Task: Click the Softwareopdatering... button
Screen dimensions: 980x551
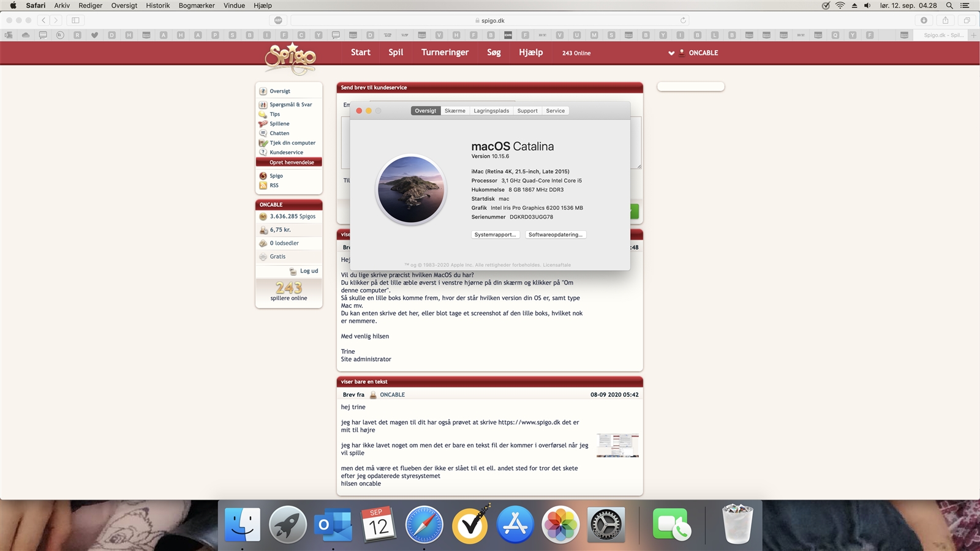Action: point(555,234)
